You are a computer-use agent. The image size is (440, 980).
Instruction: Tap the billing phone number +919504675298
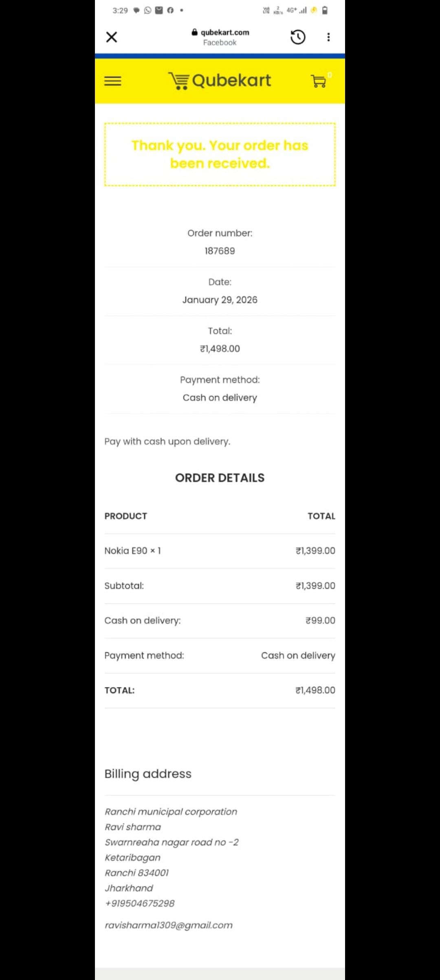[x=140, y=903]
